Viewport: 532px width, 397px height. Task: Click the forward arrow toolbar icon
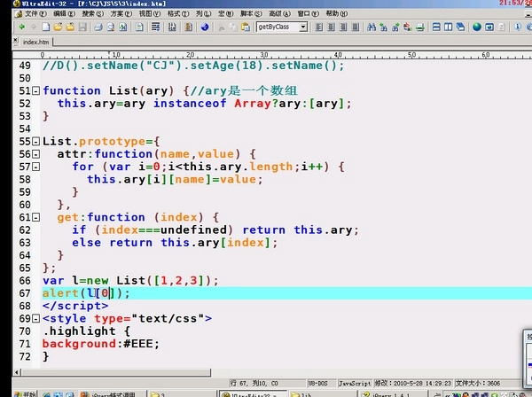click(20, 27)
